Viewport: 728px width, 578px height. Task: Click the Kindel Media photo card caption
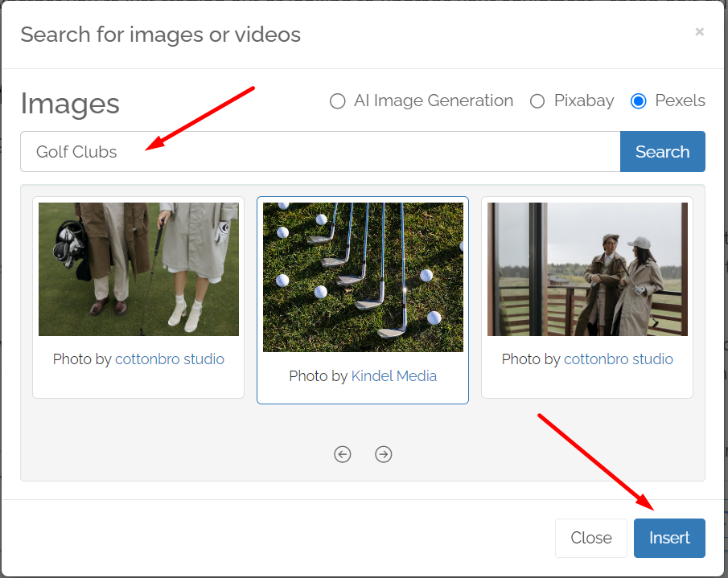pos(363,375)
